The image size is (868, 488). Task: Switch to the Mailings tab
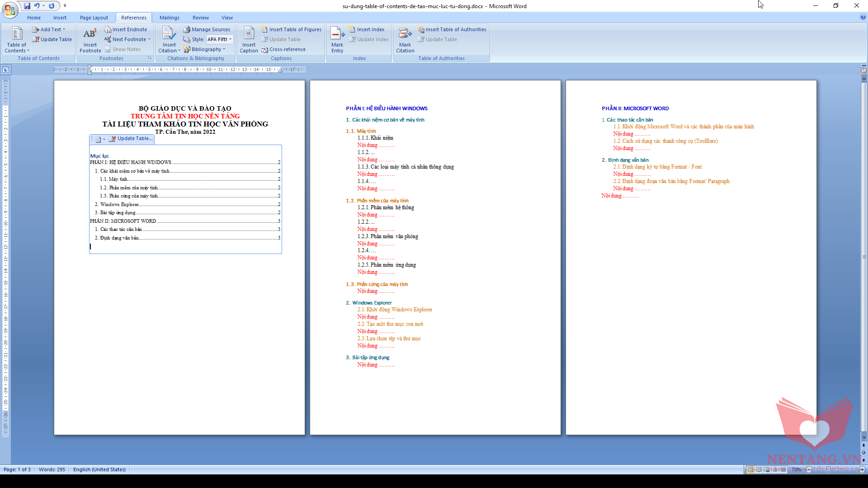pos(170,18)
